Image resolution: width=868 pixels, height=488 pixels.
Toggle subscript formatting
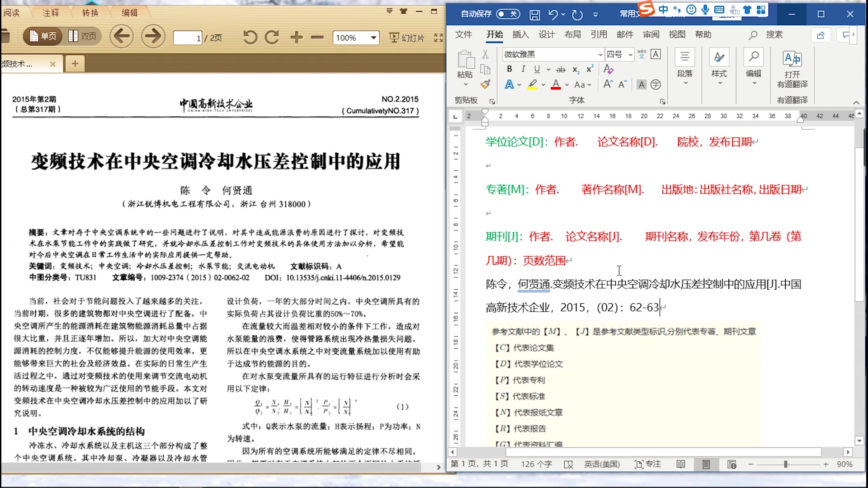pos(576,70)
